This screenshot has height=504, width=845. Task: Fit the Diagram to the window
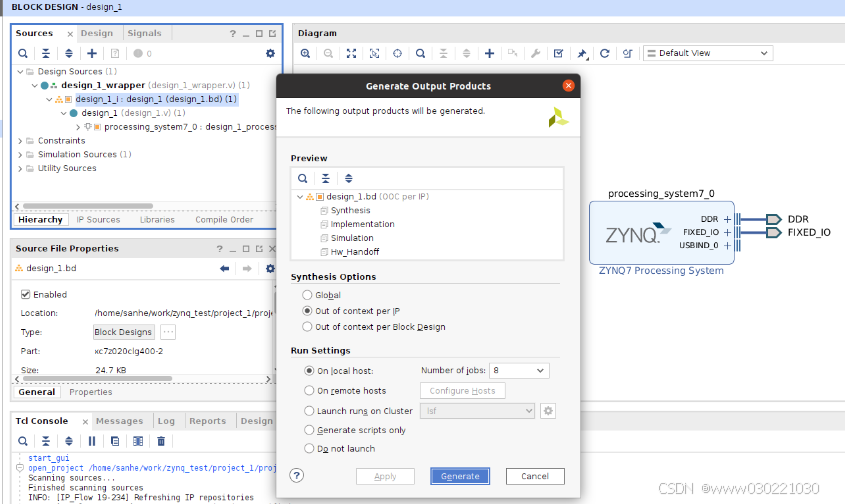[x=351, y=53]
